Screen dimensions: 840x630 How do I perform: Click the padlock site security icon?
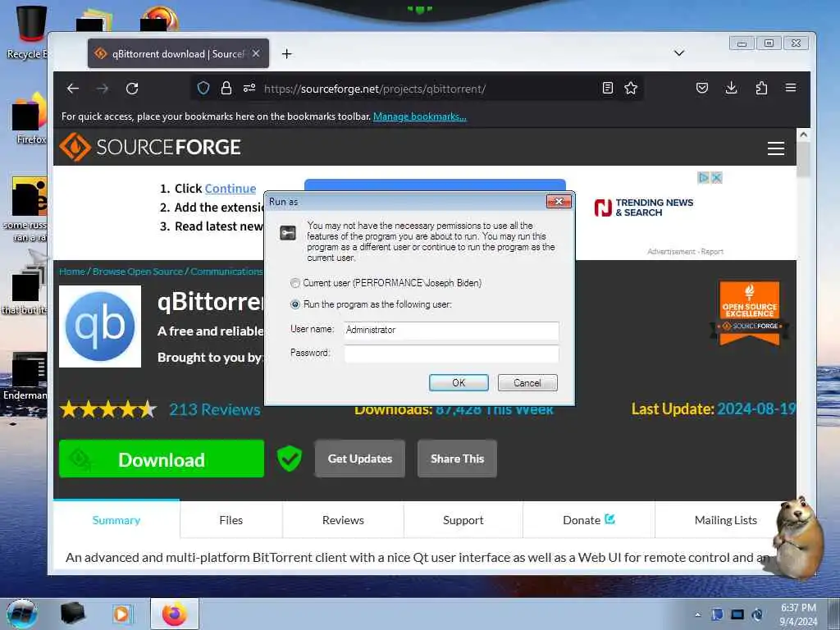pyautogui.click(x=226, y=89)
